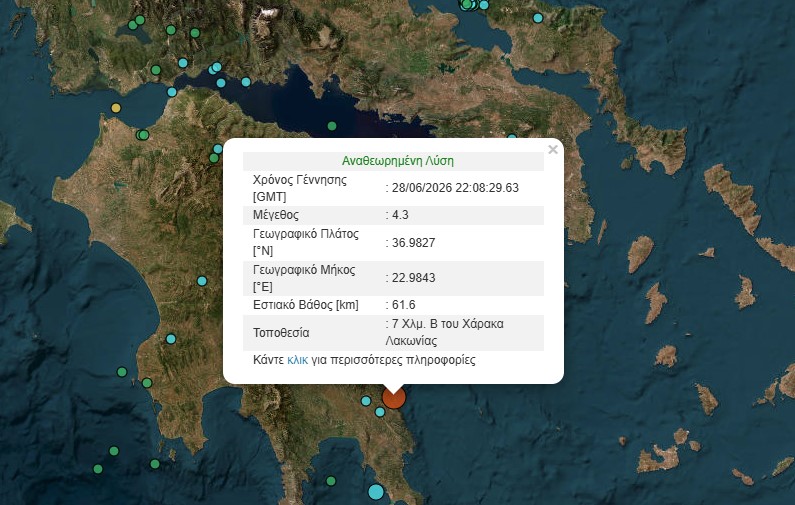
Task: Click the location text '7 Χλμ. Β του Χάρακα Λακωνίας'
Action: pyautogui.click(x=445, y=332)
